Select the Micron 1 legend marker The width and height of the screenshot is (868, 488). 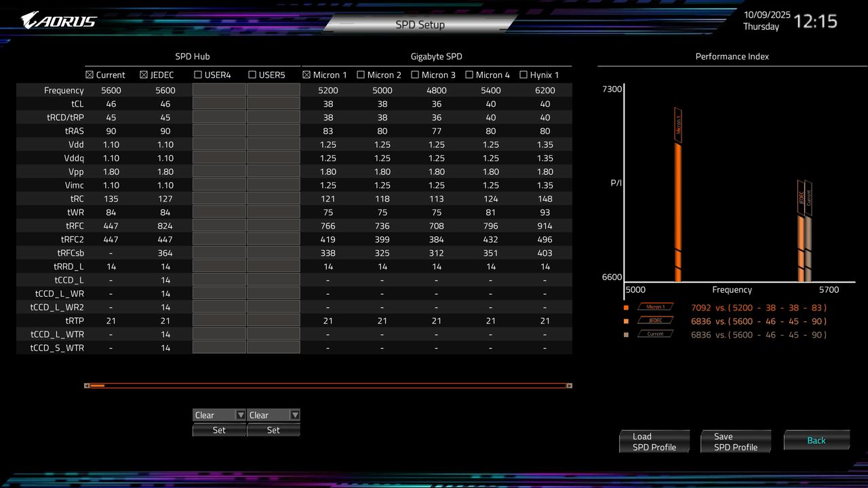pos(654,306)
